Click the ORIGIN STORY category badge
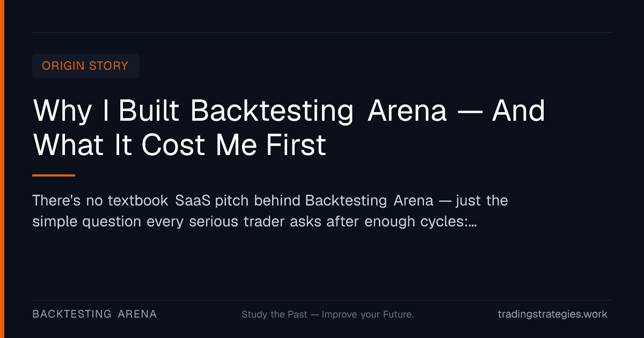This screenshot has height=338, width=644. coord(86,65)
